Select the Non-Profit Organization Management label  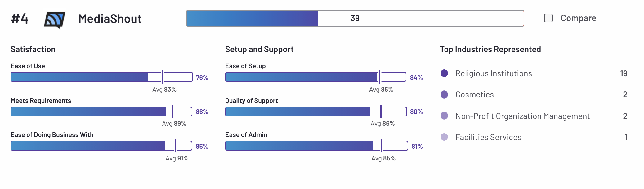pyautogui.click(x=523, y=116)
